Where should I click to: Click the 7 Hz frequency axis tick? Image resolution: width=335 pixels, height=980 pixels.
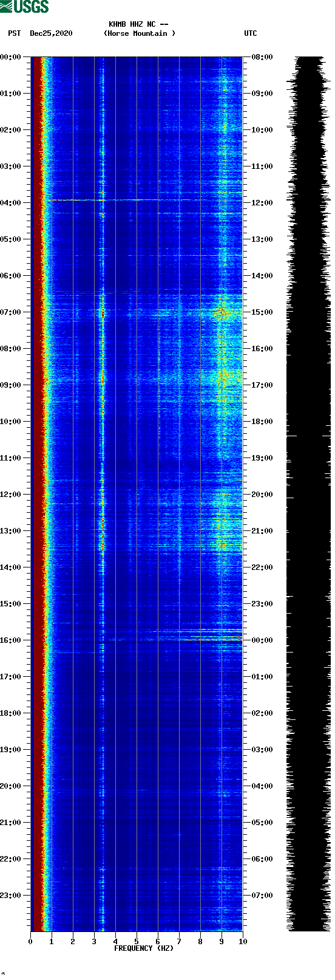tap(179, 942)
